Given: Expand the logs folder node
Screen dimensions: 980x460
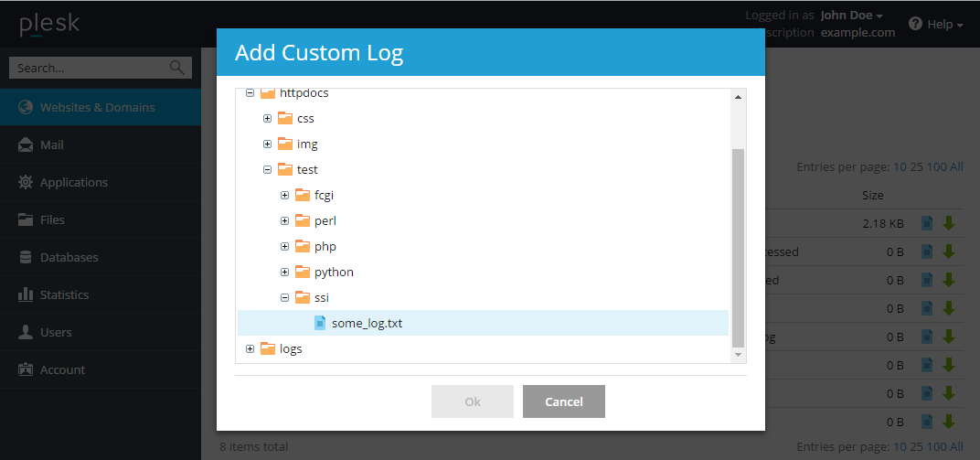Looking at the screenshot, I should (x=250, y=348).
